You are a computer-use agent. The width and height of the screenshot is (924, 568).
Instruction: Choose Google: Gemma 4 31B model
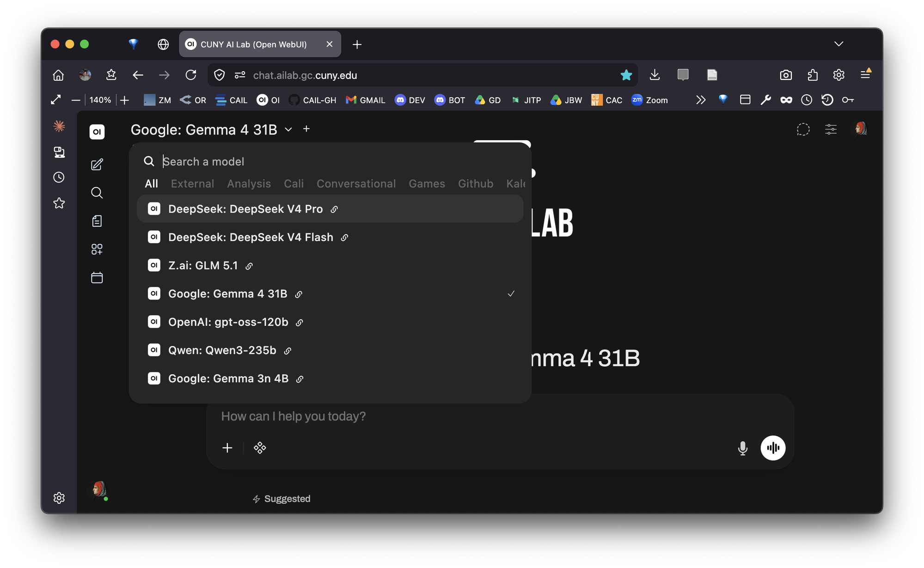pos(330,293)
